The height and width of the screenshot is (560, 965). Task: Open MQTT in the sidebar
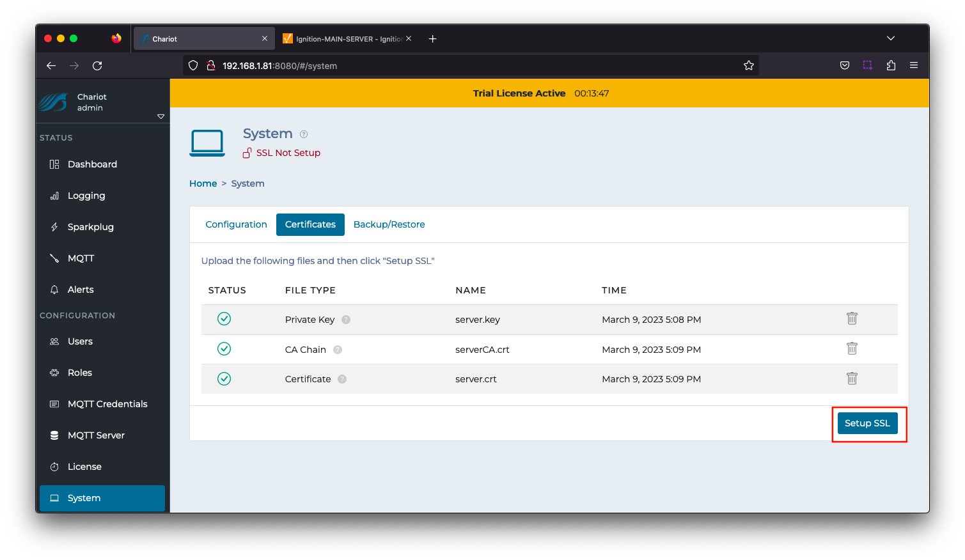click(102, 258)
